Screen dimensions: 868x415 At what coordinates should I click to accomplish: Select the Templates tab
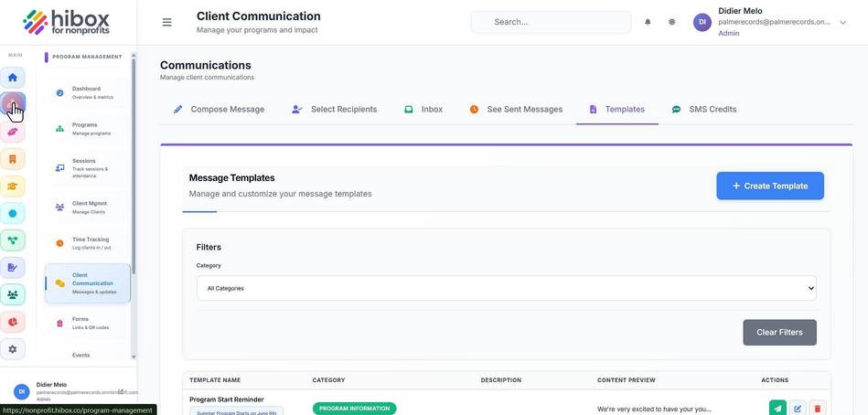click(x=616, y=110)
